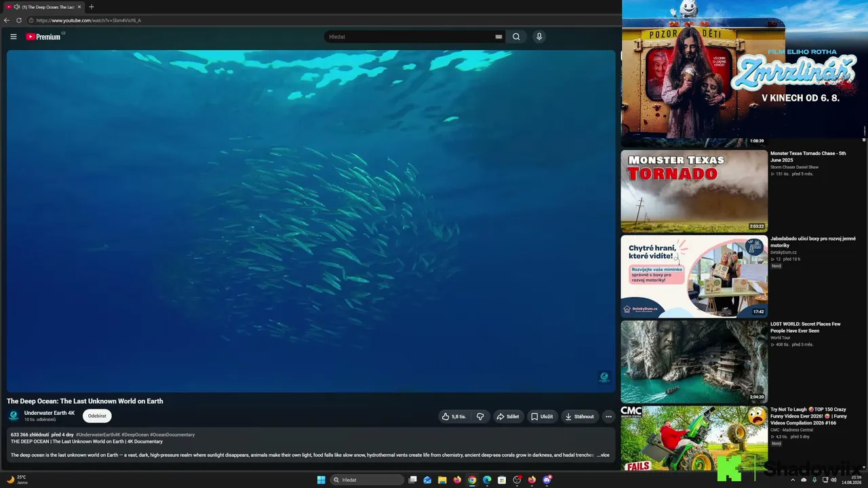Screen dimensions: 868x488
Task: Open Microsoft Store from the taskbar
Action: click(x=502, y=480)
